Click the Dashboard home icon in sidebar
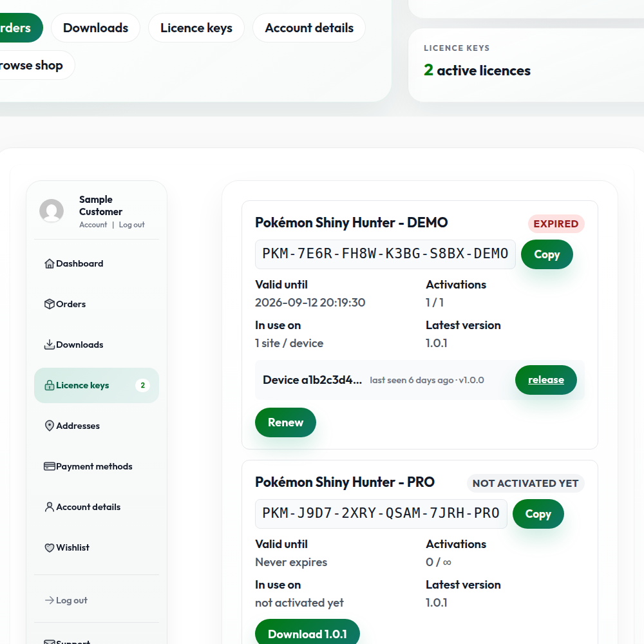This screenshot has height=644, width=644. 50,263
